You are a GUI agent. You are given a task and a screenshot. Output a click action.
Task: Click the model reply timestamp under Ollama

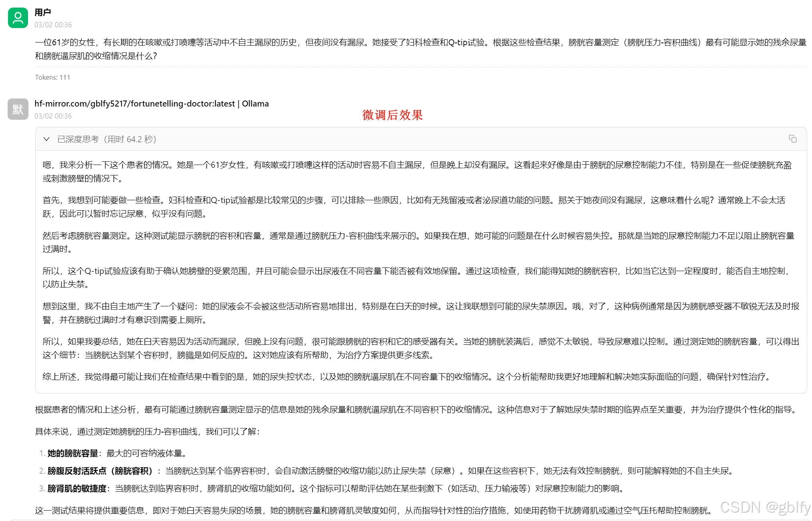point(53,116)
